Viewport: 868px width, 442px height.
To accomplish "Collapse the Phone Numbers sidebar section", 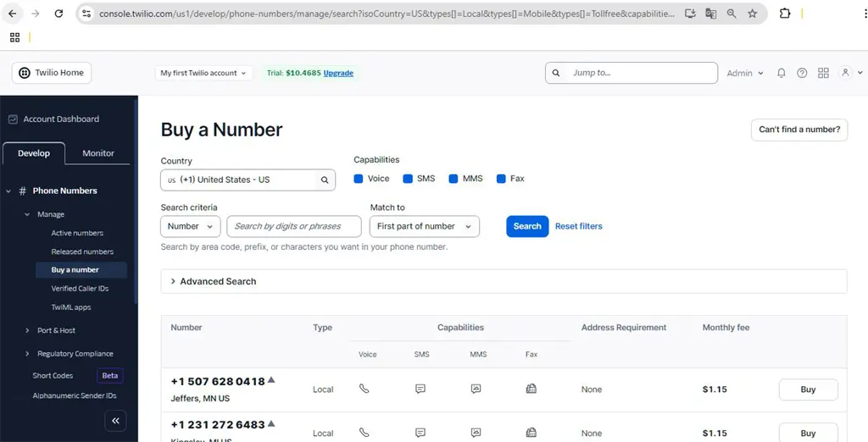I will (8, 191).
